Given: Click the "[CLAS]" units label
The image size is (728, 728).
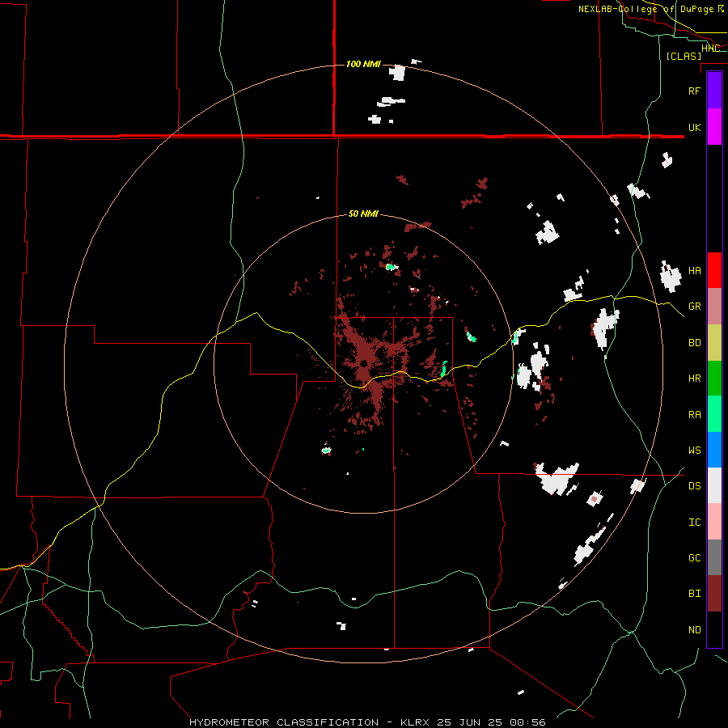Looking at the screenshot, I should pyautogui.click(x=684, y=56).
